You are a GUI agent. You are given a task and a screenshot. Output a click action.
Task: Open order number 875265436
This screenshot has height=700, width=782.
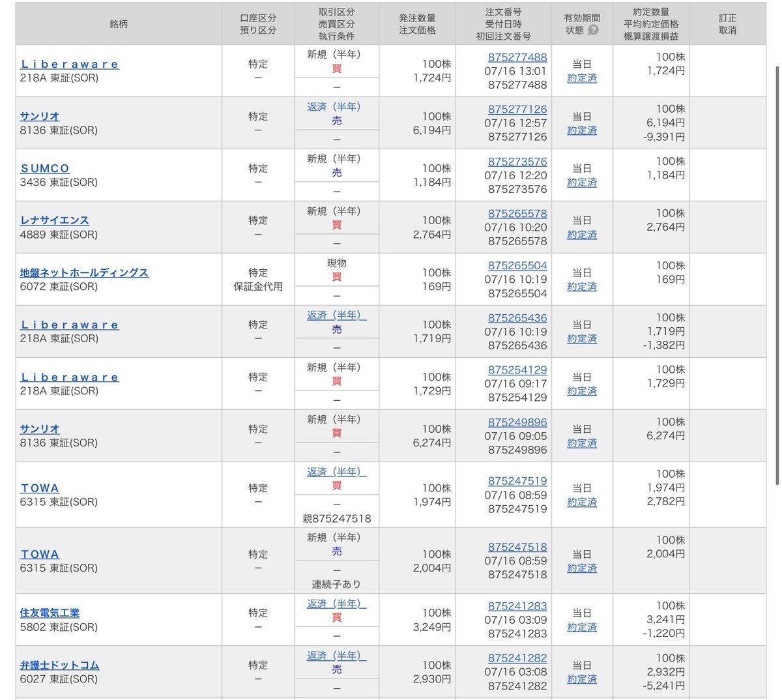pos(517,318)
